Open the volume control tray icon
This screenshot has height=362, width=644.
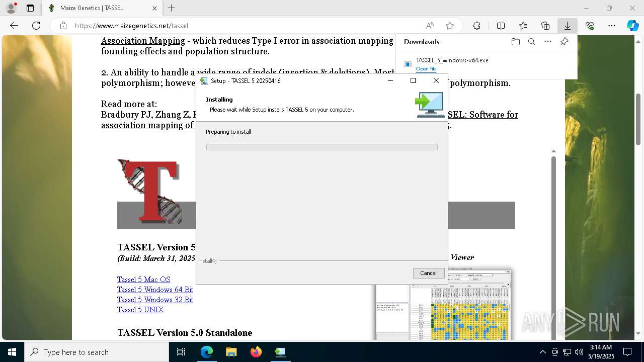pyautogui.click(x=579, y=352)
